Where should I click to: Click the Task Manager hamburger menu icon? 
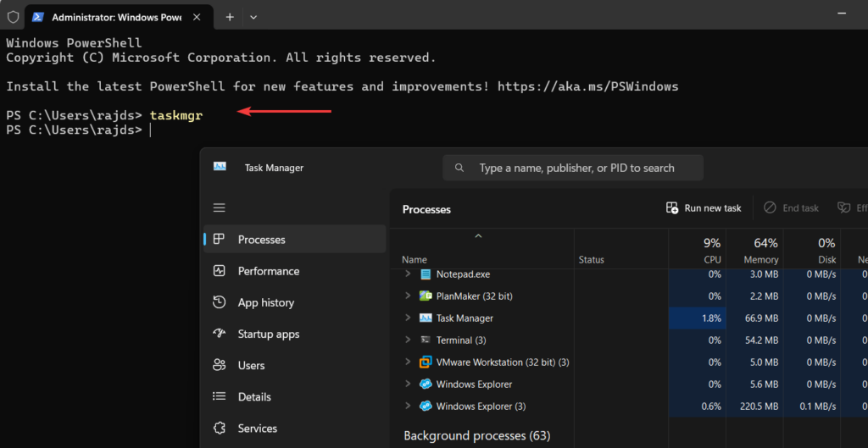click(x=220, y=208)
